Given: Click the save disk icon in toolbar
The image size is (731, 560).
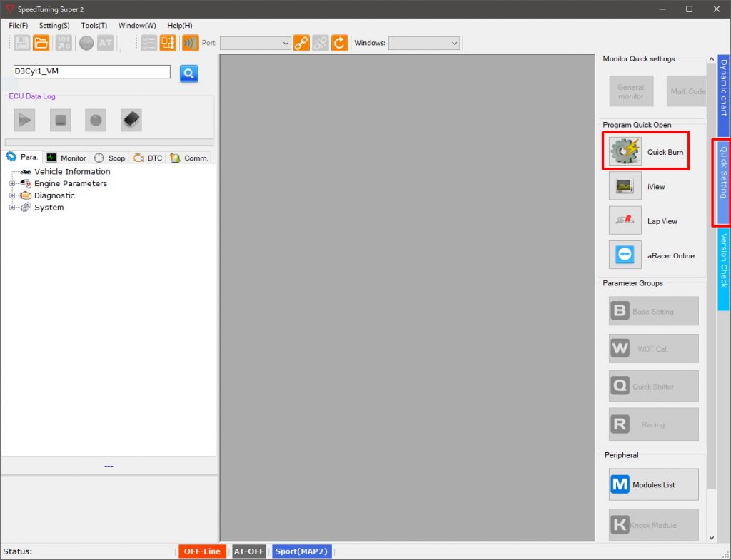Looking at the screenshot, I should click(22, 43).
